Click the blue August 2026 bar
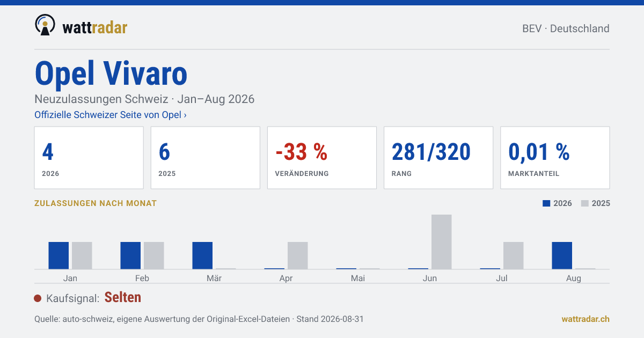 pos(562,255)
